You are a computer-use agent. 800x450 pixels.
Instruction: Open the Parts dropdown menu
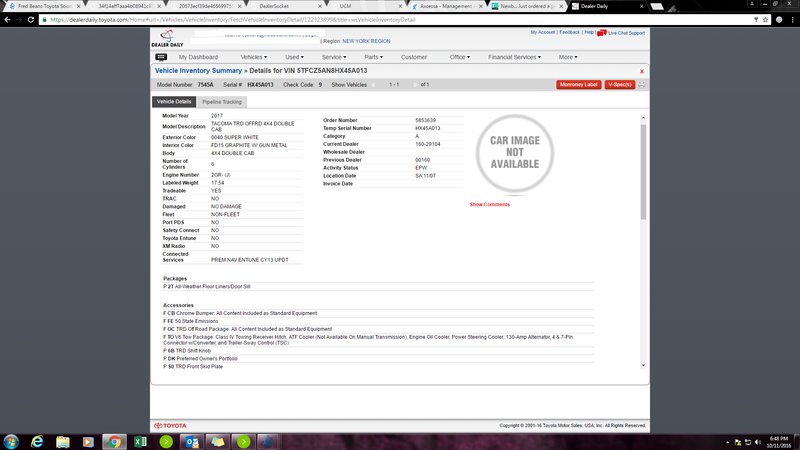click(x=373, y=57)
